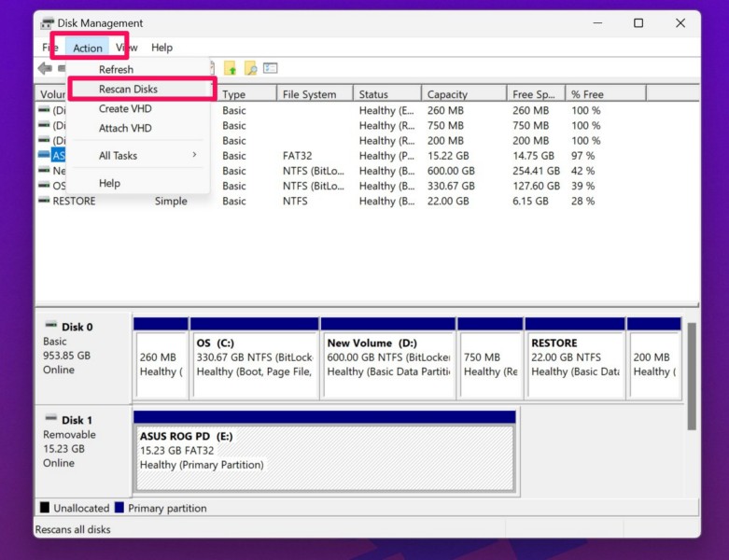Sort volumes by Capacity column header

pos(447,94)
